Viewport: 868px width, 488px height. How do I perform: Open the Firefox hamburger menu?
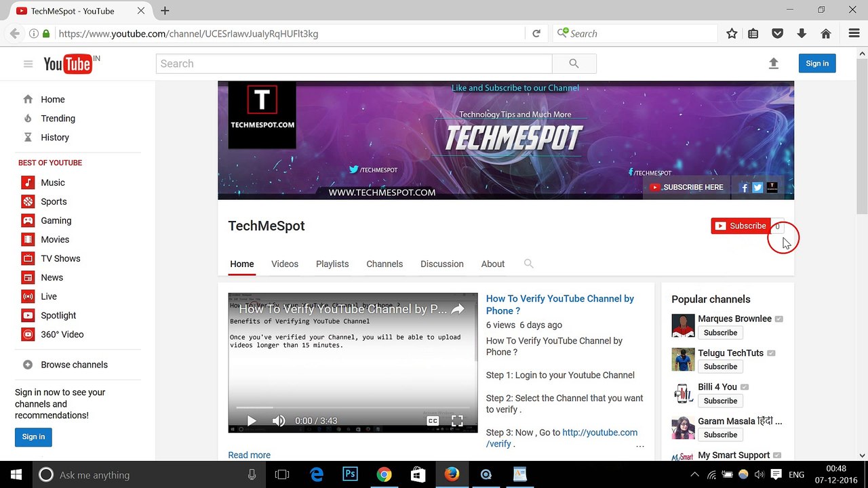pyautogui.click(x=854, y=34)
